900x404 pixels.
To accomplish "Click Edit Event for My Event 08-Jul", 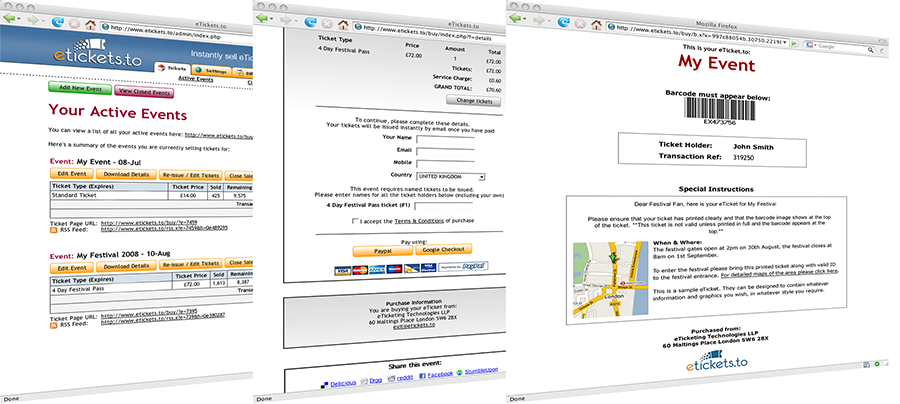I will pos(72,174).
